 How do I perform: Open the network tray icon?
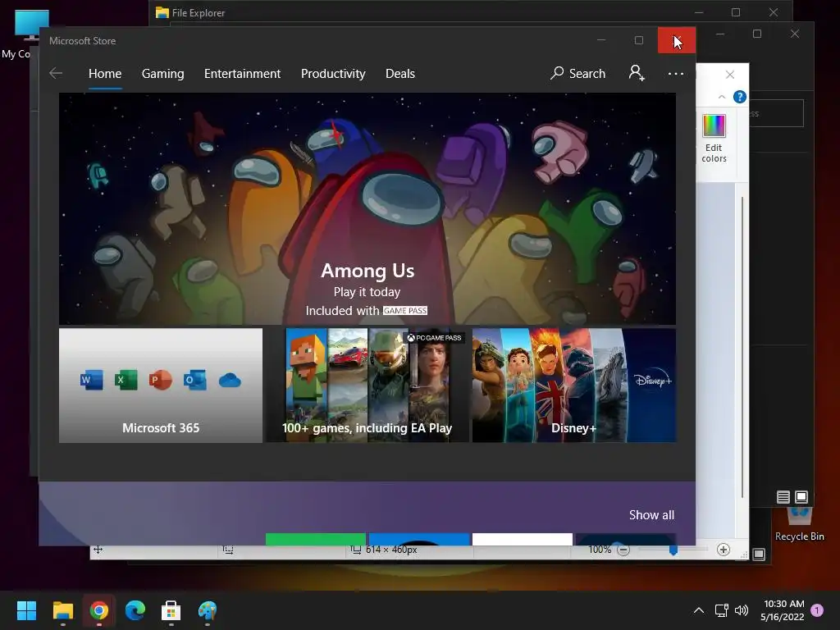point(721,610)
